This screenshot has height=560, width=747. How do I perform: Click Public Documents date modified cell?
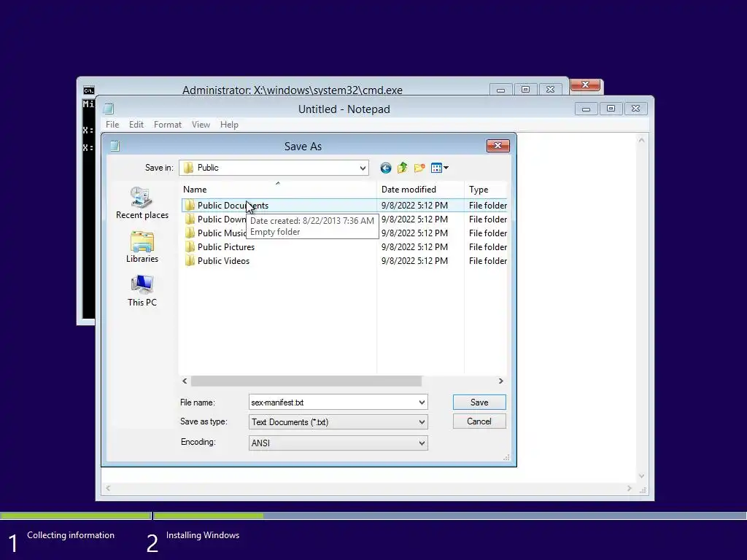tap(414, 205)
